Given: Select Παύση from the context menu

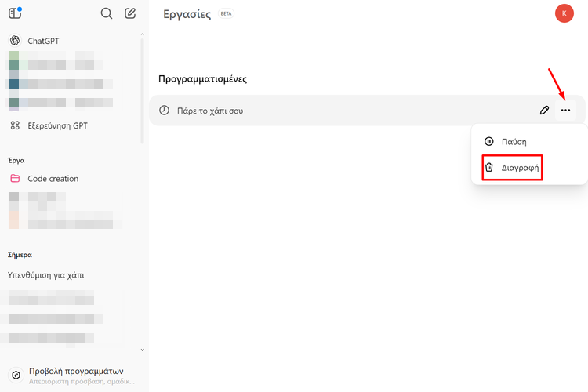Looking at the screenshot, I should (x=514, y=142).
